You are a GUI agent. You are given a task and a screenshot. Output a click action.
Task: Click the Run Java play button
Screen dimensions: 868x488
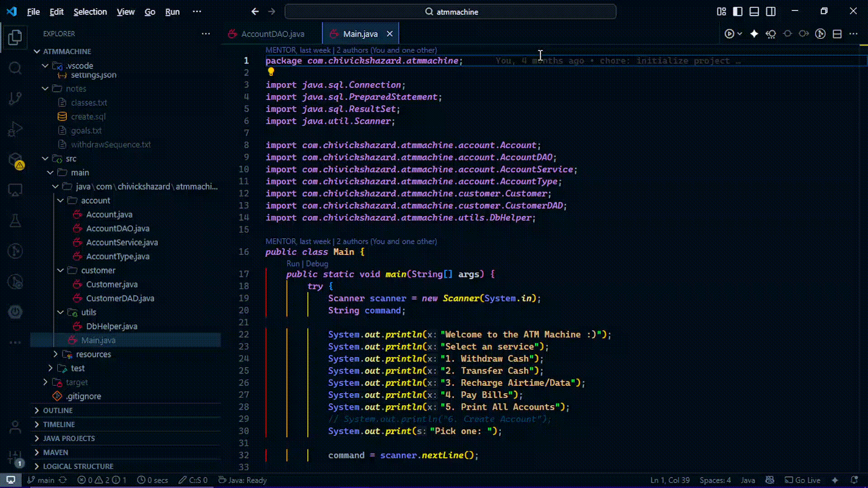729,34
